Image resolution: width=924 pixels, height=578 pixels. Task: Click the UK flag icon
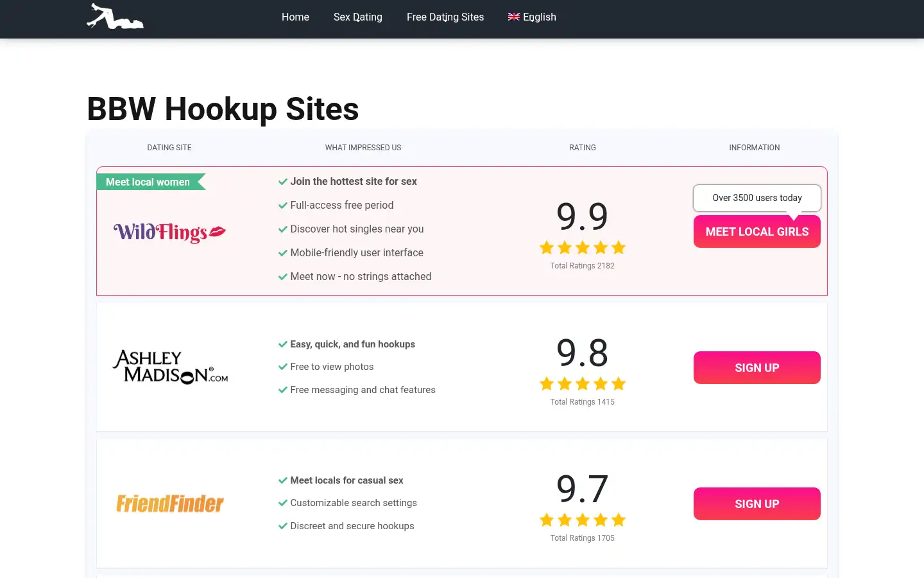coord(514,17)
